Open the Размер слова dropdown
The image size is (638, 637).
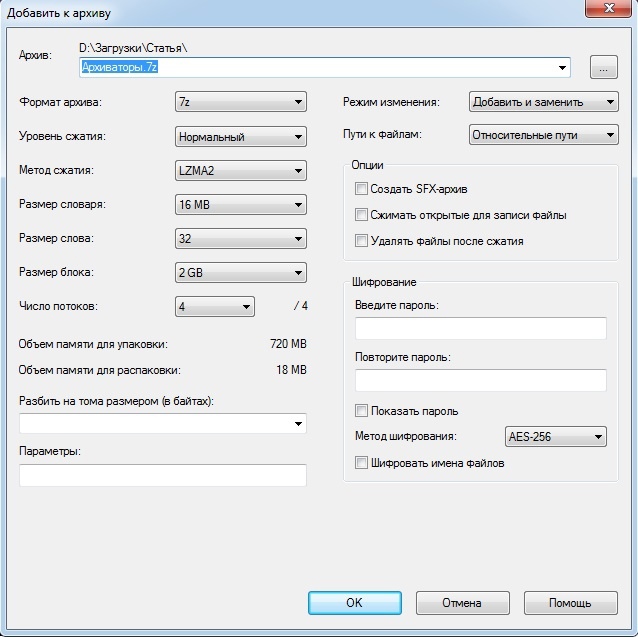[x=240, y=239]
